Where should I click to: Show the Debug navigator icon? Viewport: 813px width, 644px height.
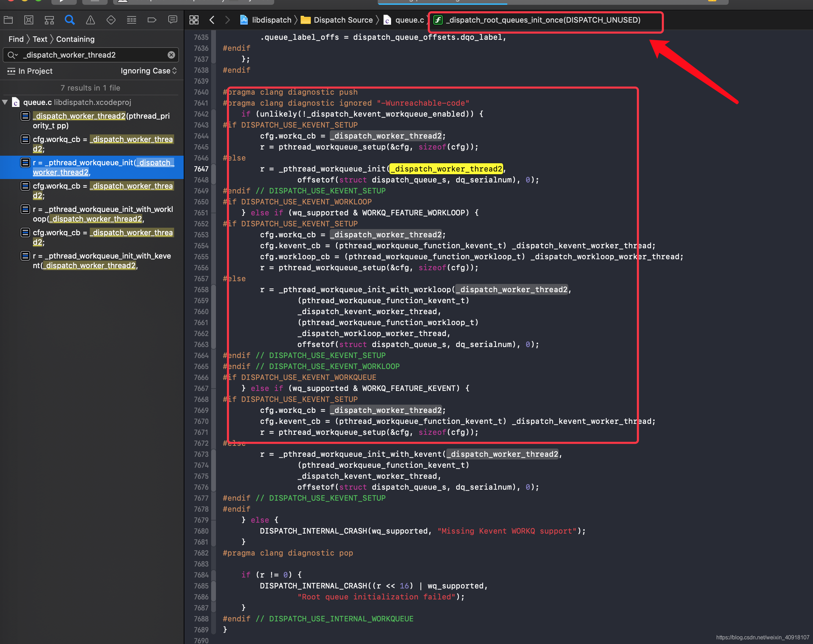coord(132,20)
